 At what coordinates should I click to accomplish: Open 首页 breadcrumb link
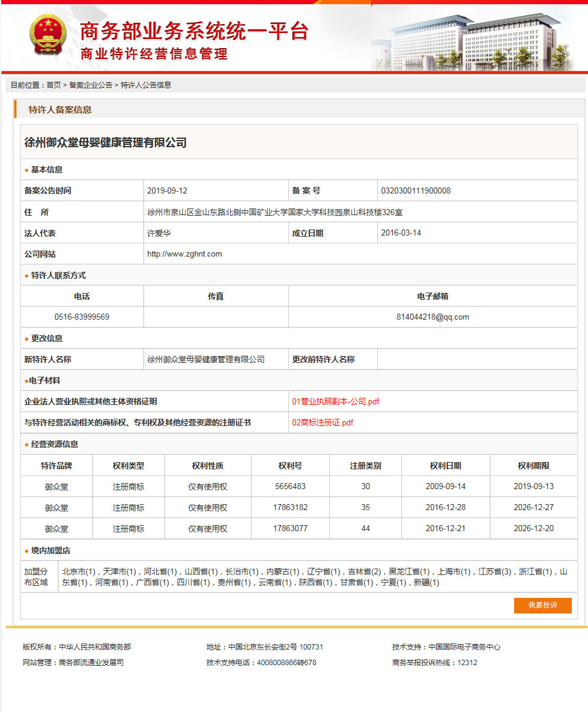click(x=53, y=85)
